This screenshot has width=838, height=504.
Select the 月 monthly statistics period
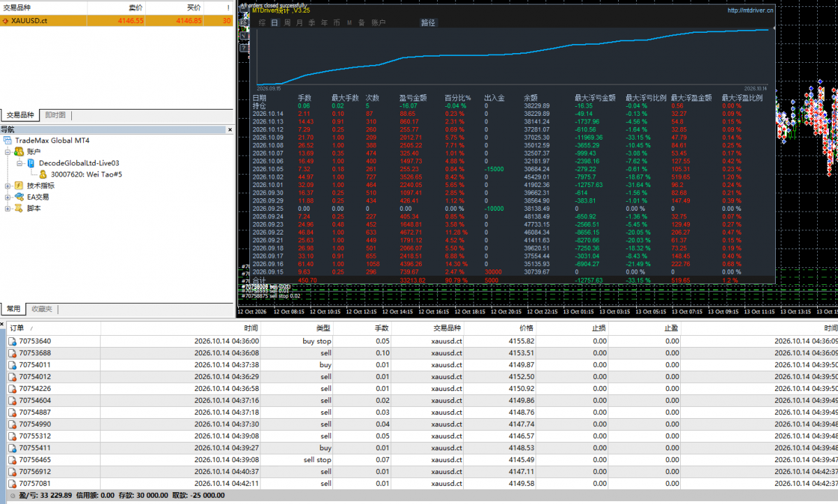[300, 23]
